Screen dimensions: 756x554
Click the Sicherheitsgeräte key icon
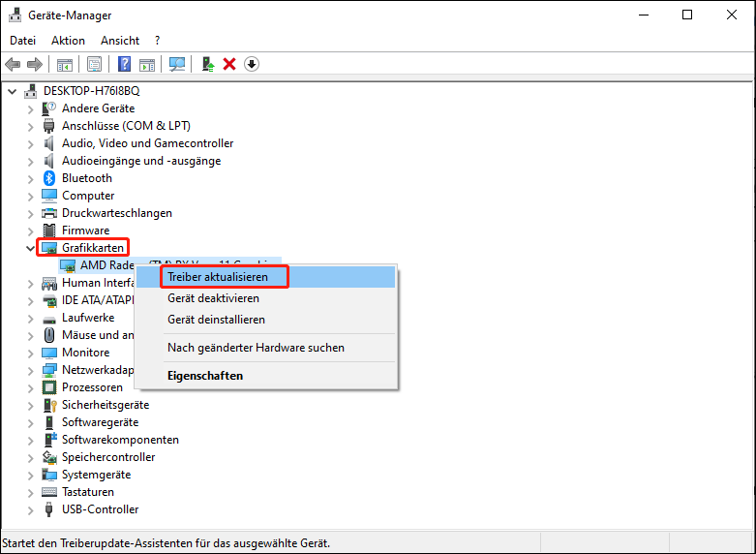[49, 405]
